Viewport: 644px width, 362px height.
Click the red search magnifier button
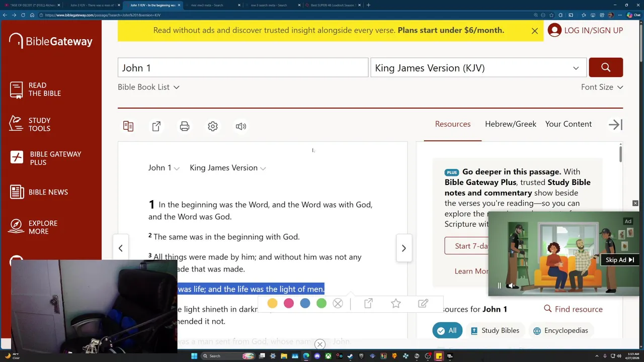pyautogui.click(x=606, y=67)
